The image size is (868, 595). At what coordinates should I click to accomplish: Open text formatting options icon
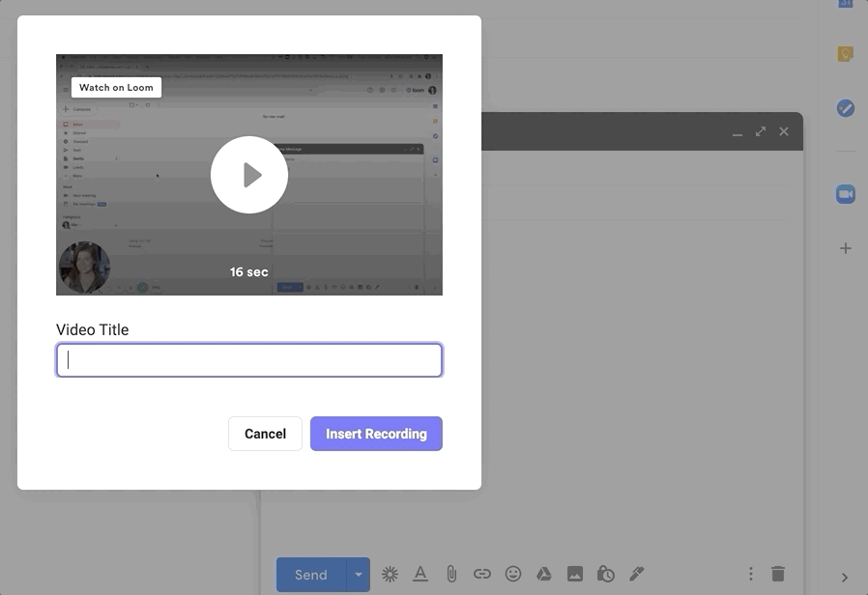(x=420, y=574)
